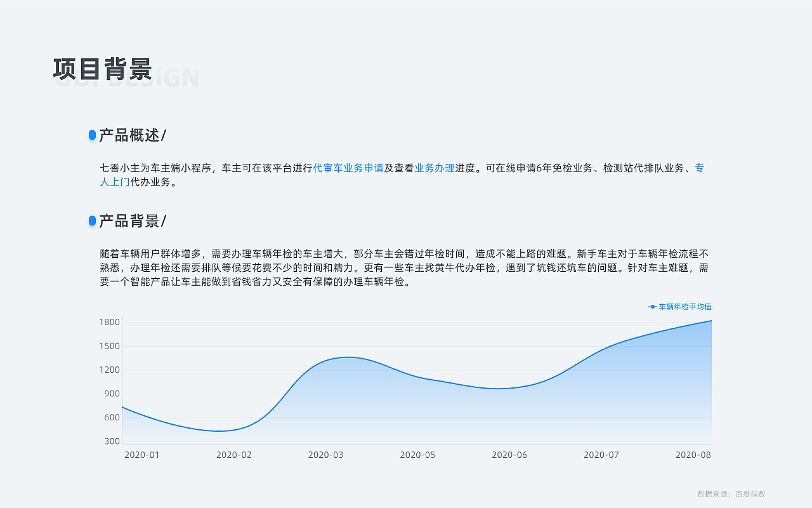Click the 项目背景 page title
The height and width of the screenshot is (508, 812).
coord(103,69)
